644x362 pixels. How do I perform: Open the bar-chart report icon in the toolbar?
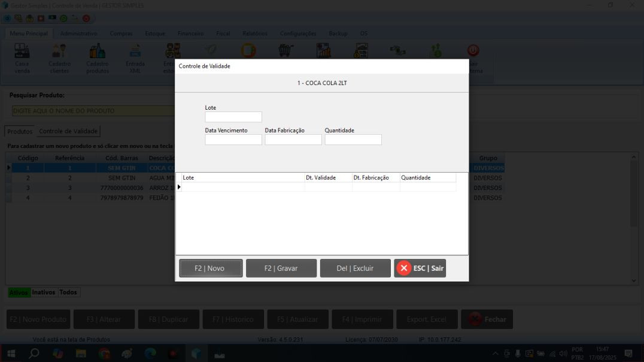323,51
